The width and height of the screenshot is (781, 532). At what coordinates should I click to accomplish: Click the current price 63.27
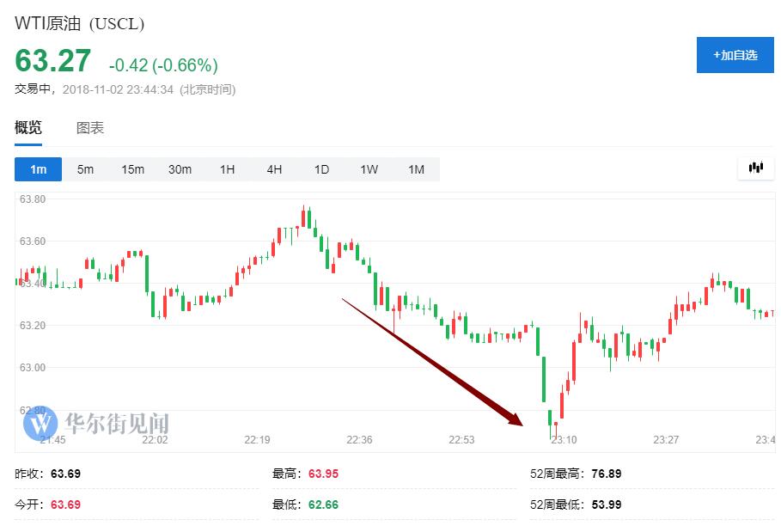(x=52, y=61)
